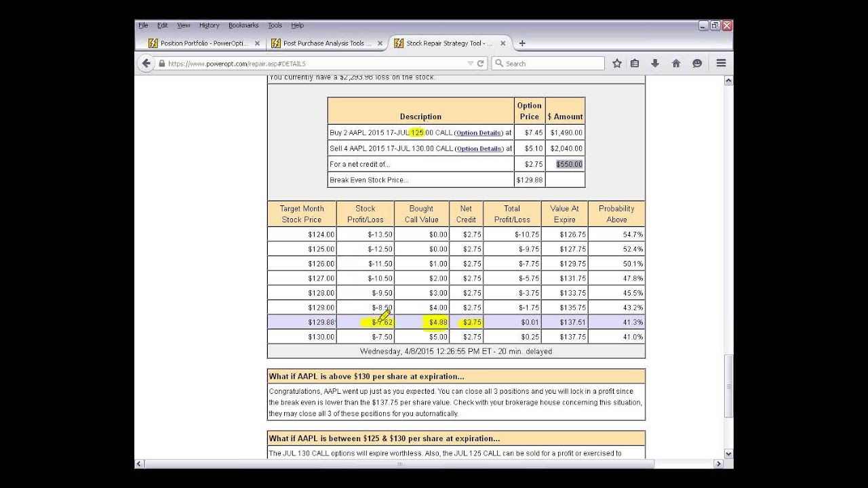Viewport: 868px width, 488px height.
Task: Click 'What if AAPL is above $130' heading
Action: 367,376
